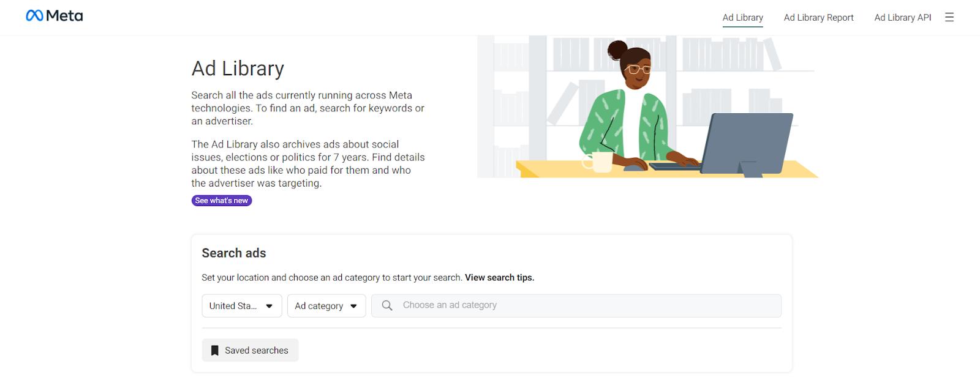Go to the Ad Library API tab
This screenshot has width=980, height=383.
902,18
